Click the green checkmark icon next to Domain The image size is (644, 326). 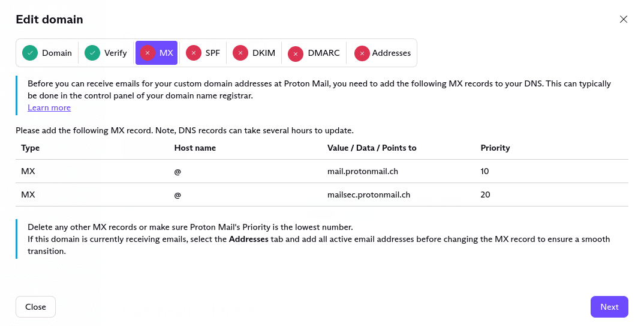pos(30,53)
